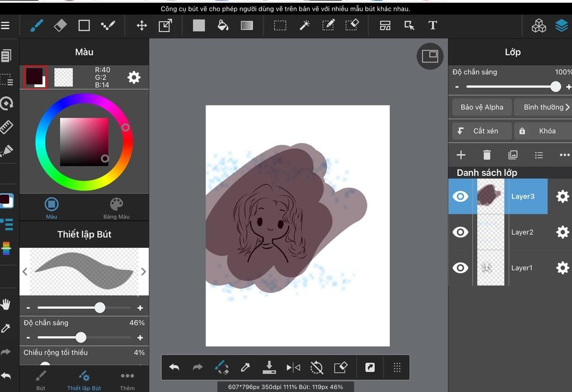The height and width of the screenshot is (392, 572).
Task: Activate the Text tool
Action: (x=433, y=26)
